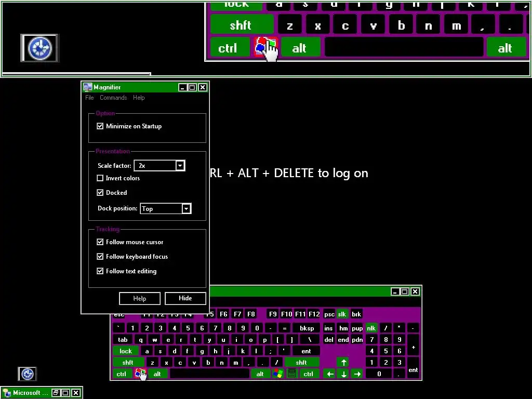Click the left arrow key

click(x=330, y=374)
